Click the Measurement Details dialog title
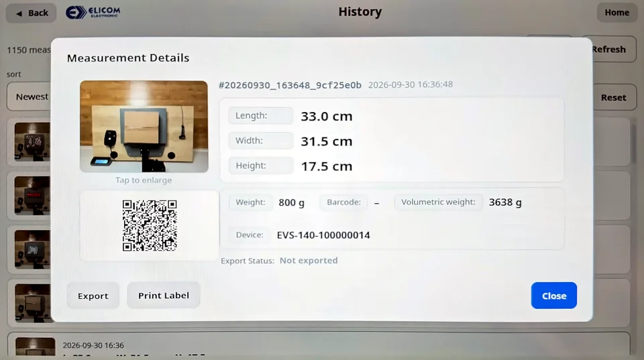This screenshot has height=360, width=644. [x=128, y=58]
